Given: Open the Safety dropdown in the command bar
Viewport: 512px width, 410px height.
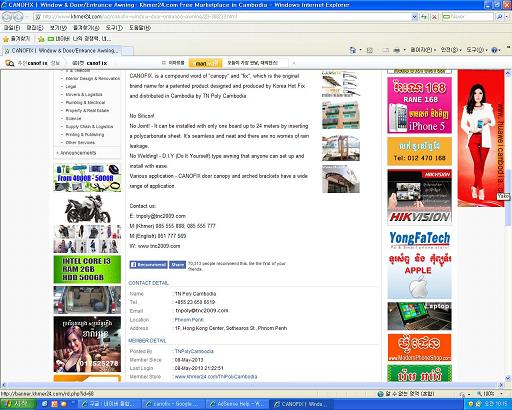Looking at the screenshot, I should (x=451, y=50).
